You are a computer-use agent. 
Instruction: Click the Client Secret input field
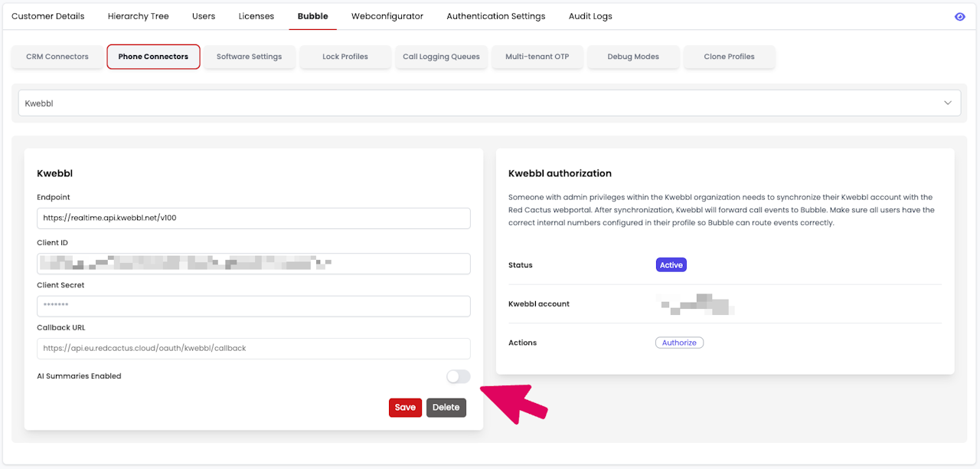(x=253, y=306)
